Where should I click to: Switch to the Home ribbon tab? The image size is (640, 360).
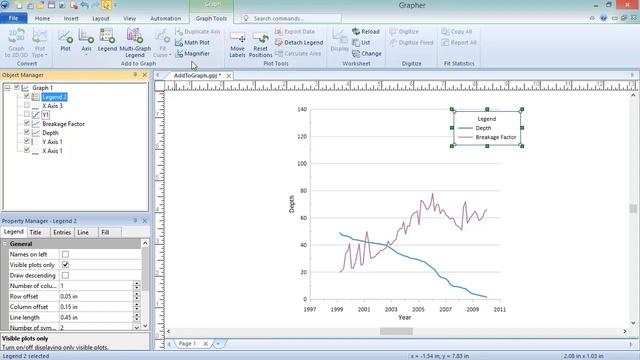tap(42, 18)
